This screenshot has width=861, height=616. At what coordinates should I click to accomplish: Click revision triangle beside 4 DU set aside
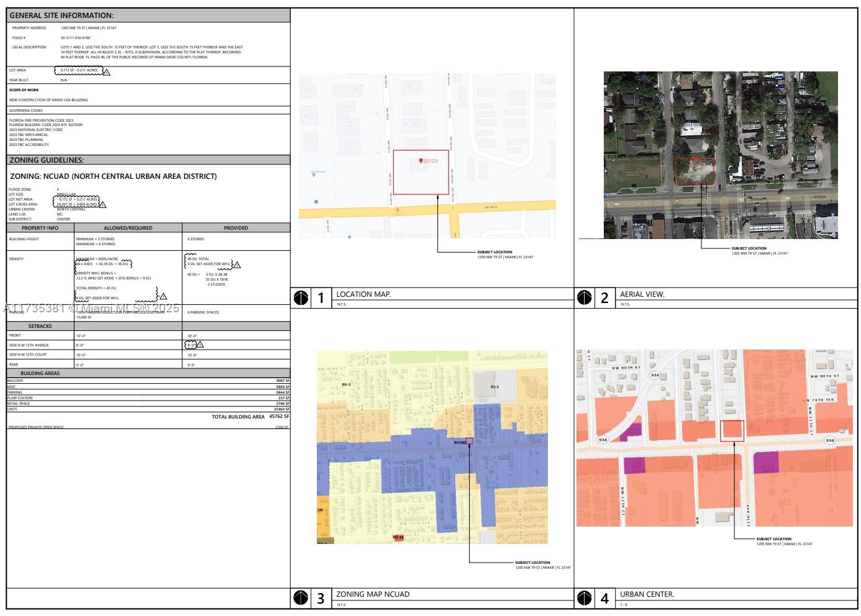[237, 265]
